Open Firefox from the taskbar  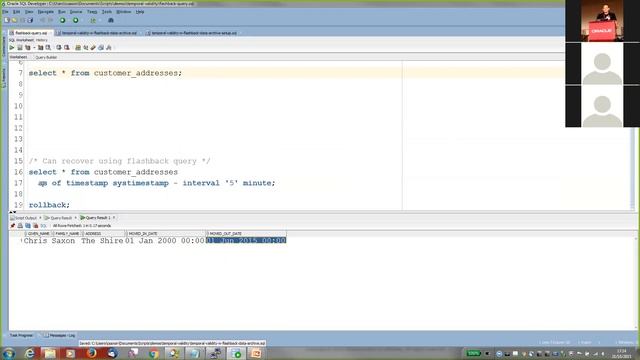click(x=91, y=353)
